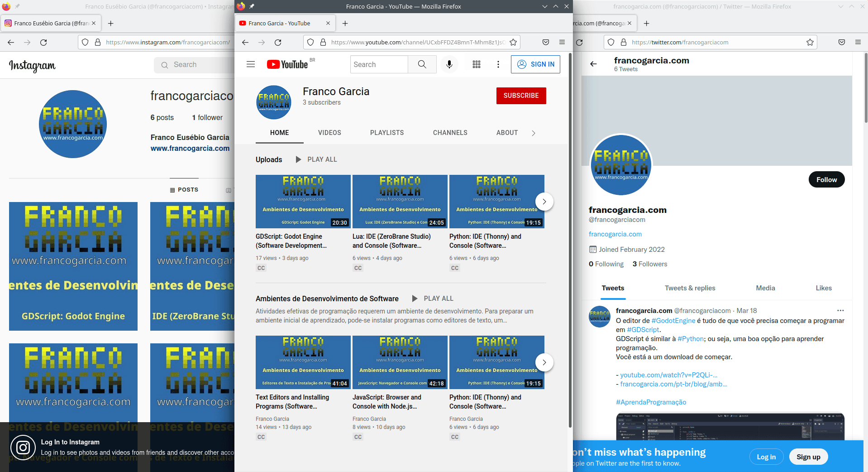This screenshot has height=472, width=868.
Task: Click the Instagram logo
Action: pos(32,66)
